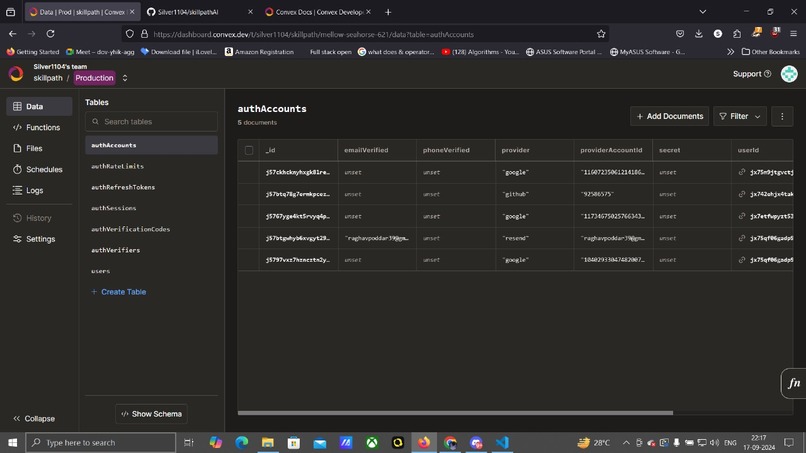
Task: Open the browser extensions icon
Action: click(x=737, y=34)
